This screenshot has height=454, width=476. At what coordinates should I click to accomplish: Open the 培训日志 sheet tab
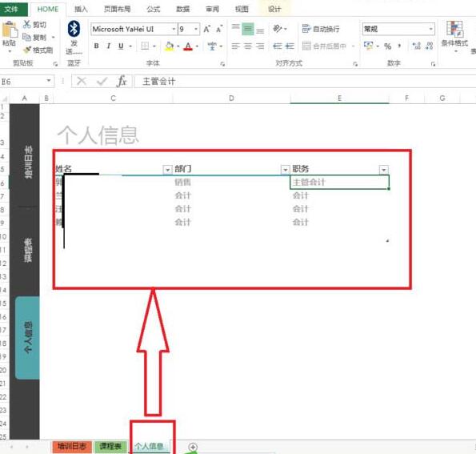tap(72, 446)
